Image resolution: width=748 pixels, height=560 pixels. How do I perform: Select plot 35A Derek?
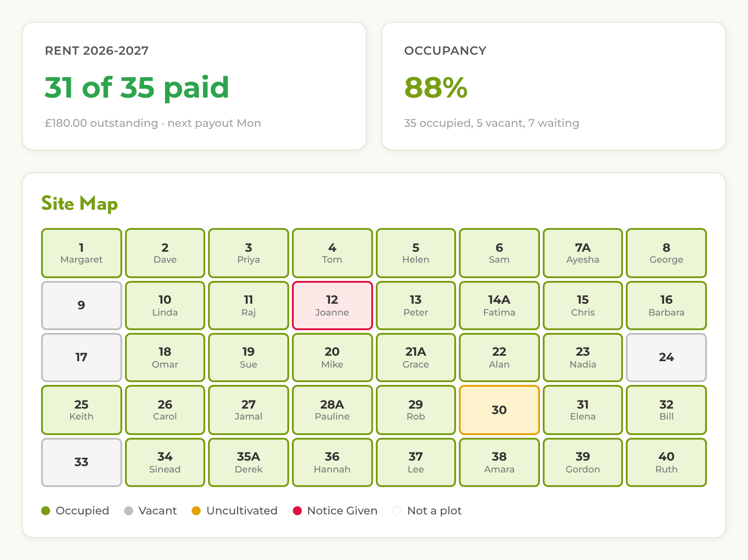click(x=249, y=462)
